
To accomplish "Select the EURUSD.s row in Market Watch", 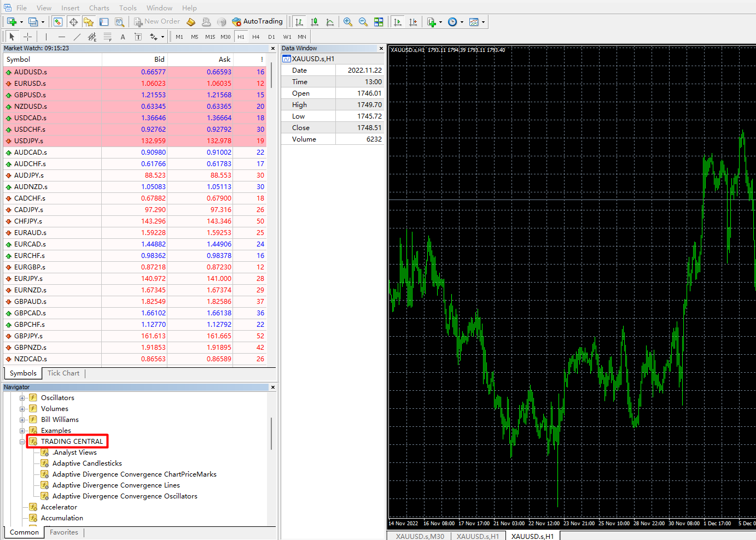I will click(x=30, y=84).
